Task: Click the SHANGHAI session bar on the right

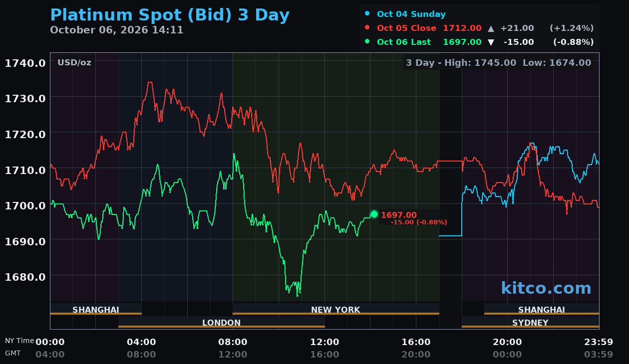Action: point(542,309)
